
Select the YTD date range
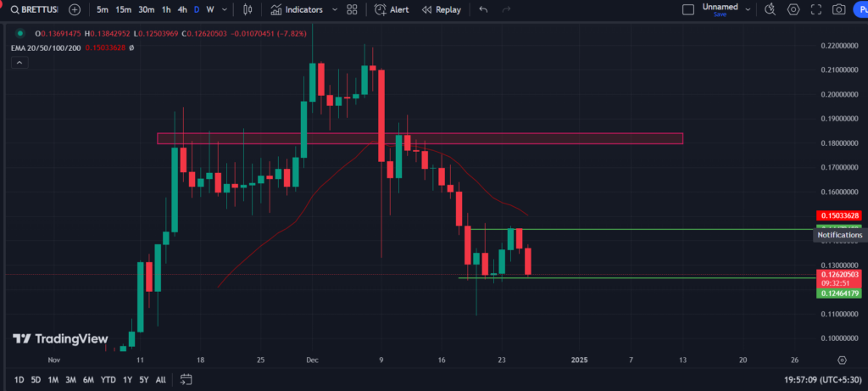point(108,380)
